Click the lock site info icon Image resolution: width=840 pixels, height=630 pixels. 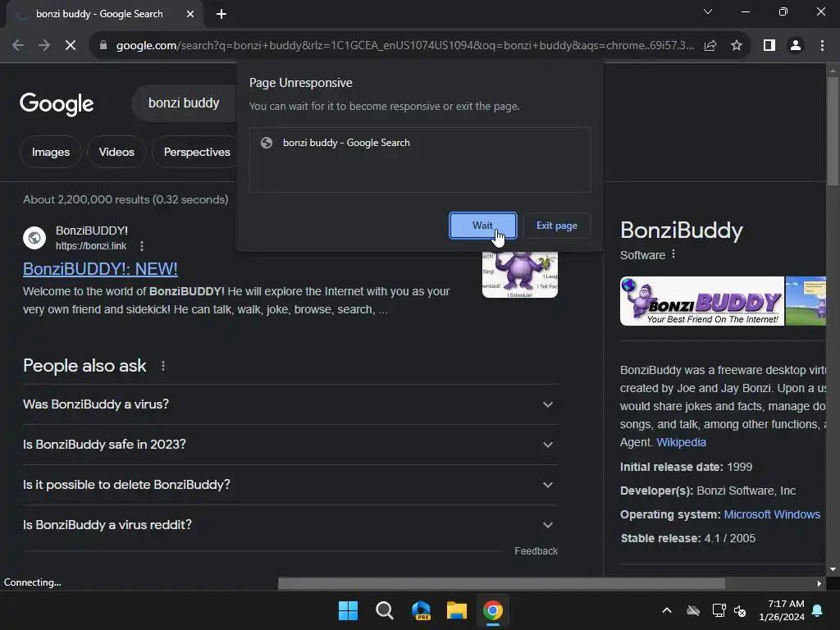point(103,46)
